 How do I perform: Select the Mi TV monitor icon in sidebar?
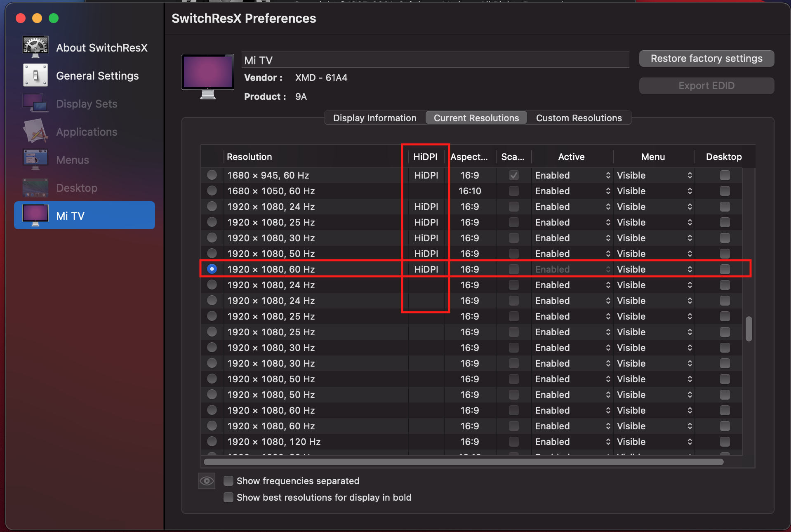[x=35, y=215]
